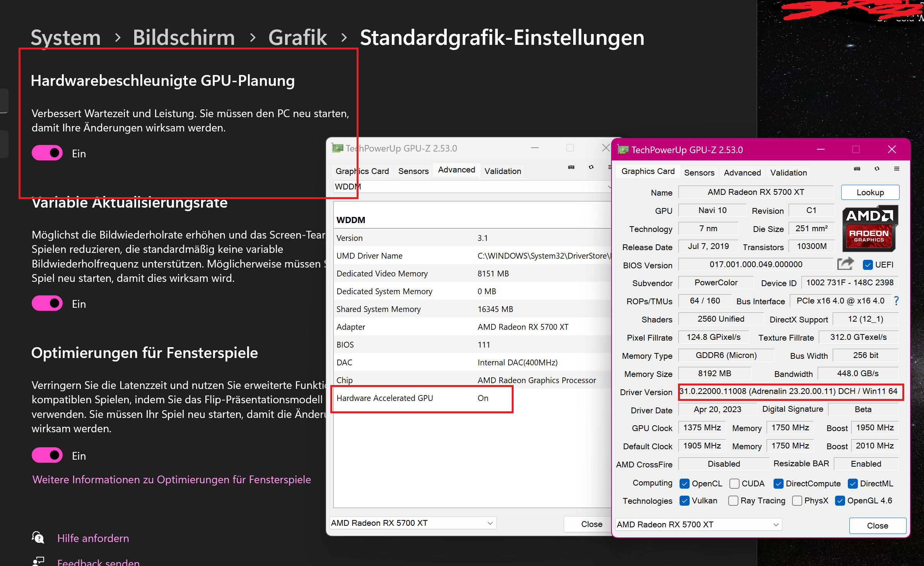
Task: Click the camera icon in the gray GPU-Z window
Action: click(x=571, y=167)
